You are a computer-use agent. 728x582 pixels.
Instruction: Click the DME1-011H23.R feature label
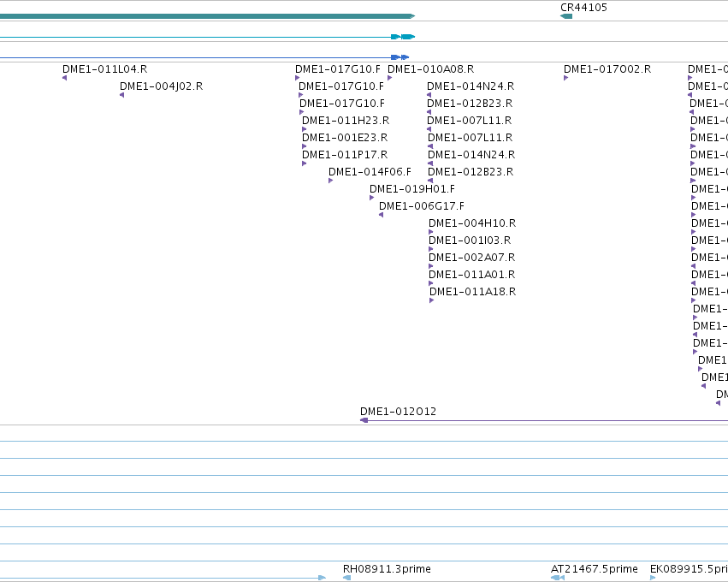click(x=346, y=121)
